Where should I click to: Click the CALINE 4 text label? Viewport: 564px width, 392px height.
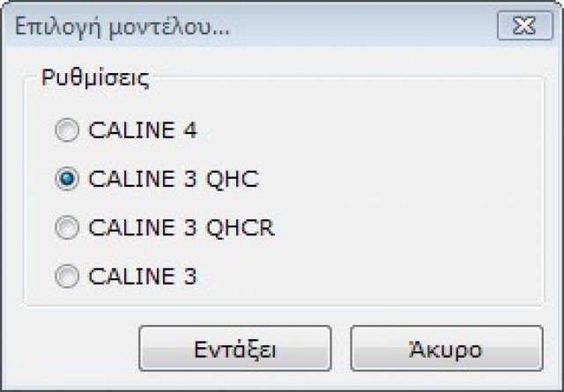pyautogui.click(x=143, y=131)
